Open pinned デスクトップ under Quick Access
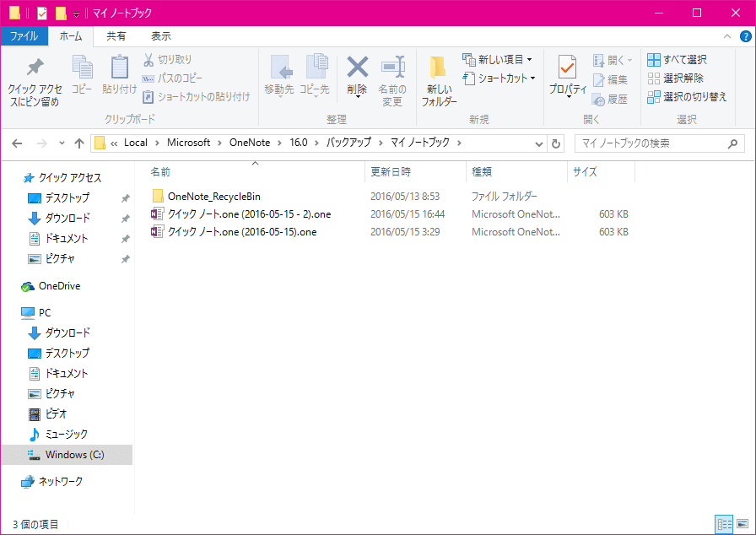This screenshot has width=756, height=535. [x=67, y=198]
